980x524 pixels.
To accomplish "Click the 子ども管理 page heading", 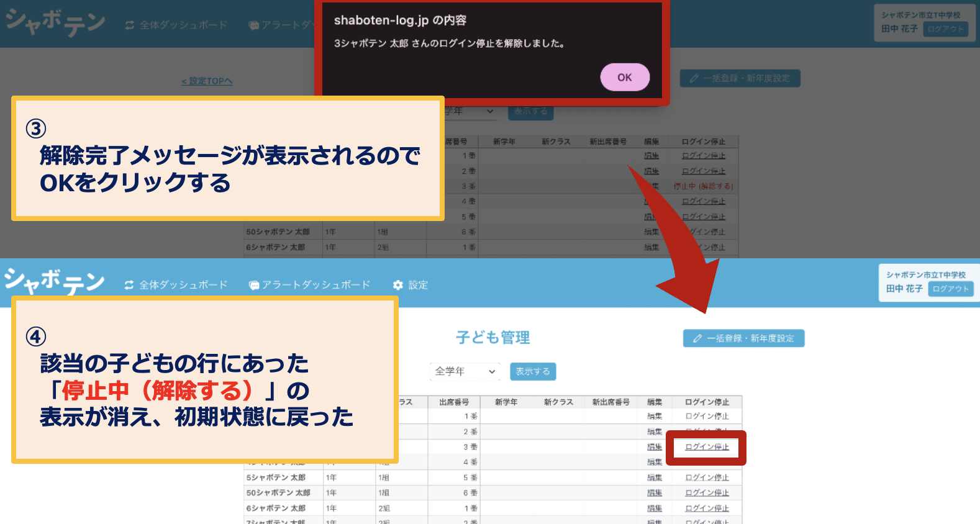I will (x=493, y=338).
